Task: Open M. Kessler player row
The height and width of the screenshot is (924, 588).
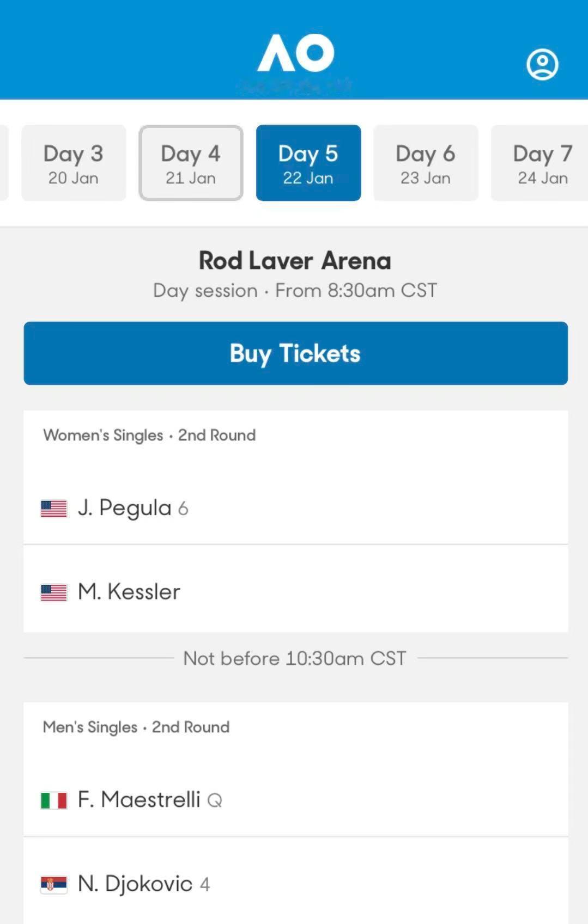Action: [295, 591]
